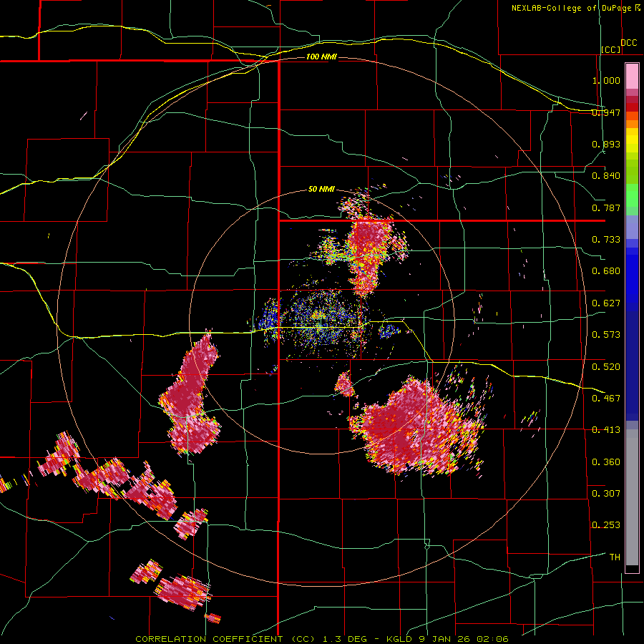This screenshot has width=644, height=644.
Task: Select the 1.000 value on the scale
Action: 606,80
